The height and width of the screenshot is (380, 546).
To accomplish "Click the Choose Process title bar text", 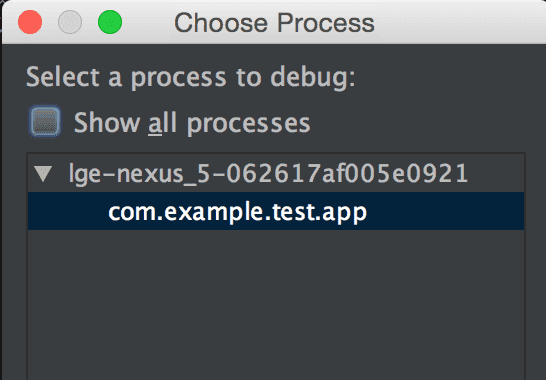I will [274, 23].
